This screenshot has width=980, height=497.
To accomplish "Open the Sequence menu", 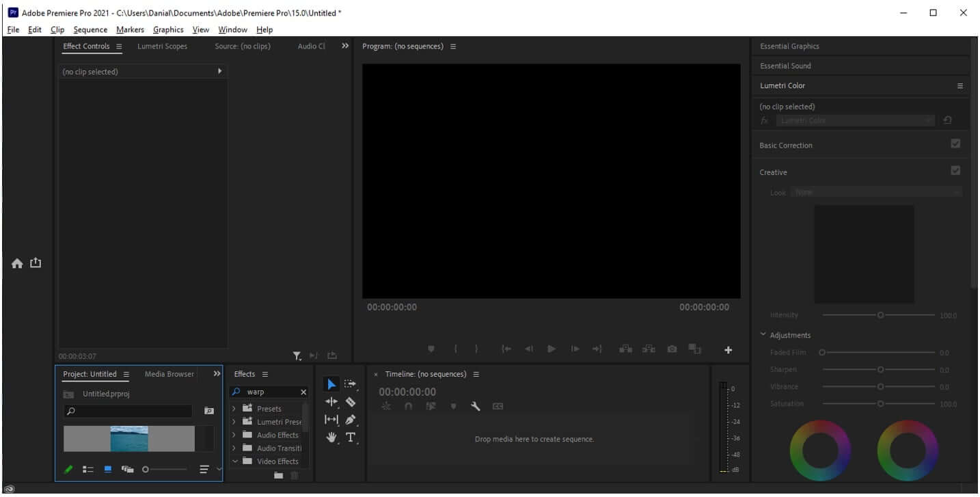I will tap(90, 29).
